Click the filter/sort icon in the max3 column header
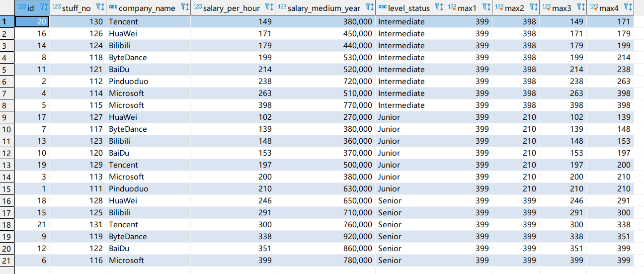Image resolution: width=644 pixels, height=274 pixels. point(580,7)
